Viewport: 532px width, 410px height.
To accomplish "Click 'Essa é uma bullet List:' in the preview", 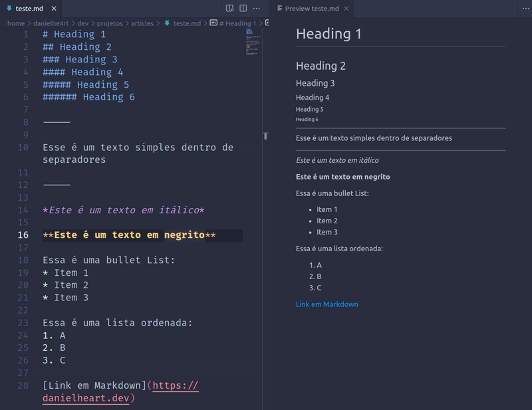I will 332,193.
